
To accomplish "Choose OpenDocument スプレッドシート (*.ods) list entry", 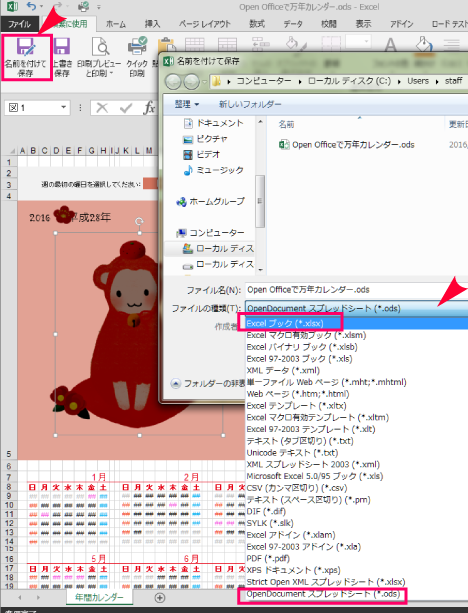I will (x=323, y=594).
